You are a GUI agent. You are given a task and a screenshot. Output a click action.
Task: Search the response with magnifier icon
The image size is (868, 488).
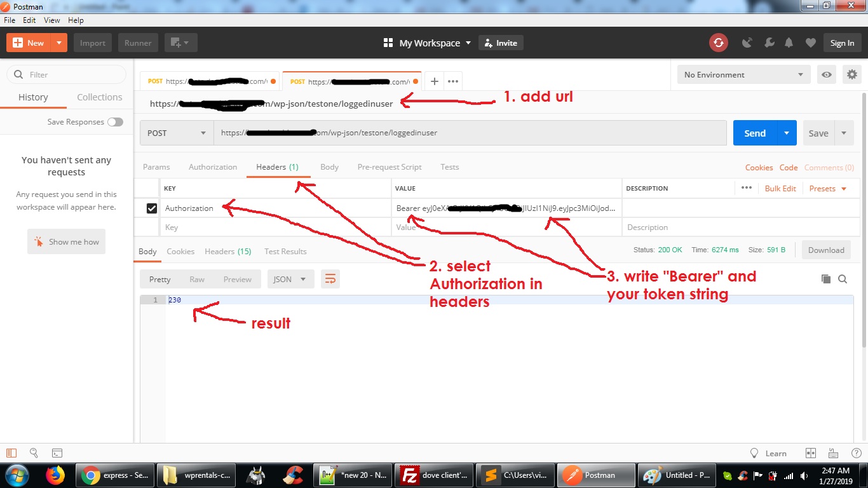(843, 279)
